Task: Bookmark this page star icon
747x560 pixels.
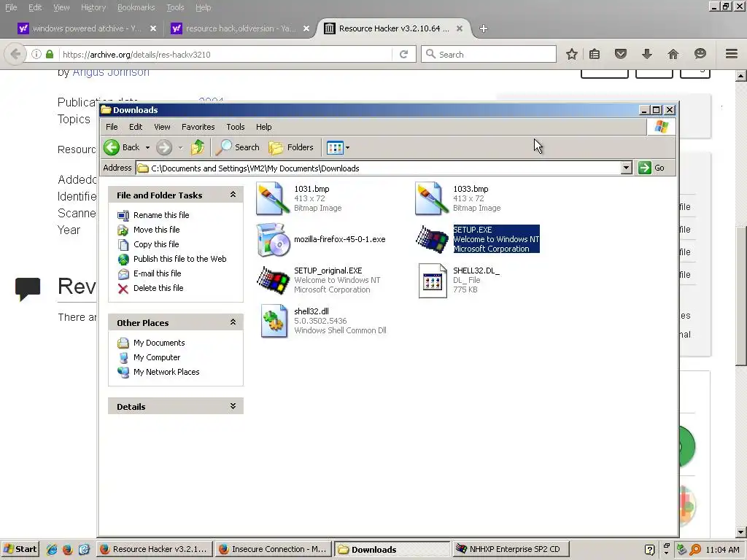Action: coord(572,54)
